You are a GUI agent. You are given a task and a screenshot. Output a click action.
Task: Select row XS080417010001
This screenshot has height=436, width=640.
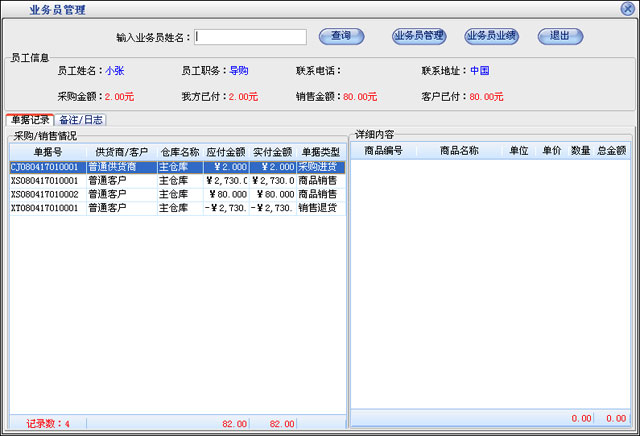178,180
